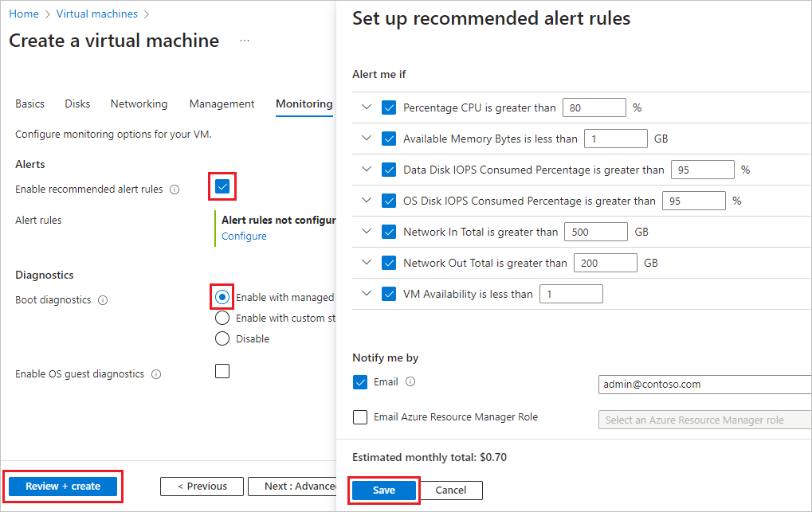Viewport: 812px width, 512px height.
Task: Edit the admin@contoso.com email field
Action: [704, 384]
